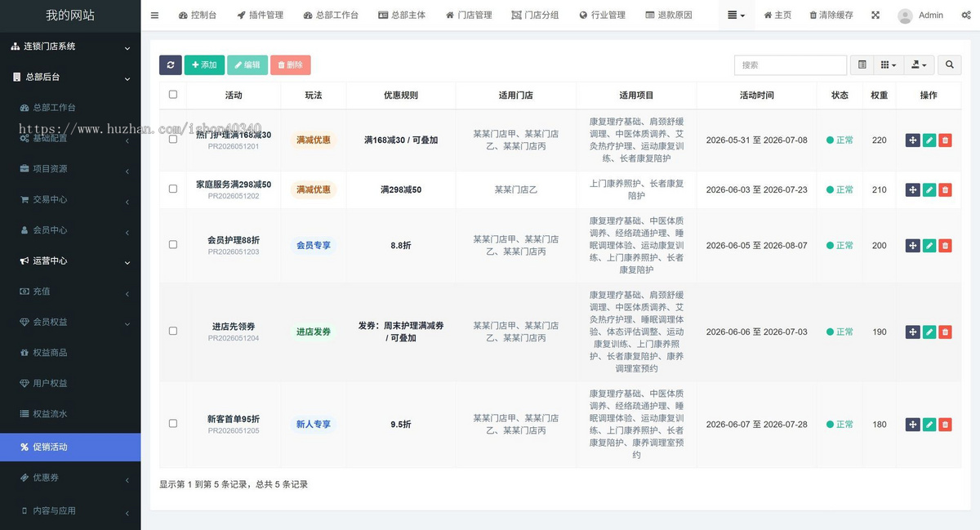Open the export data dropdown
This screenshot has height=530, width=980.
[x=919, y=65]
